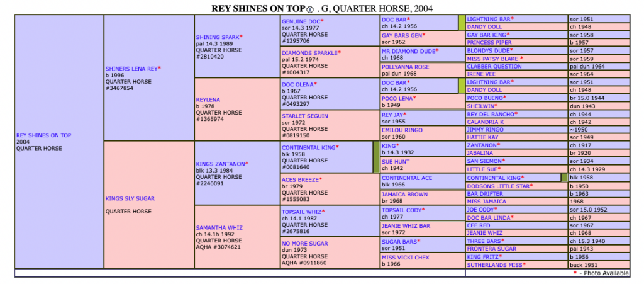Click the DODSONS LITTLE STAR link
644x284 pixels.
(498, 186)
